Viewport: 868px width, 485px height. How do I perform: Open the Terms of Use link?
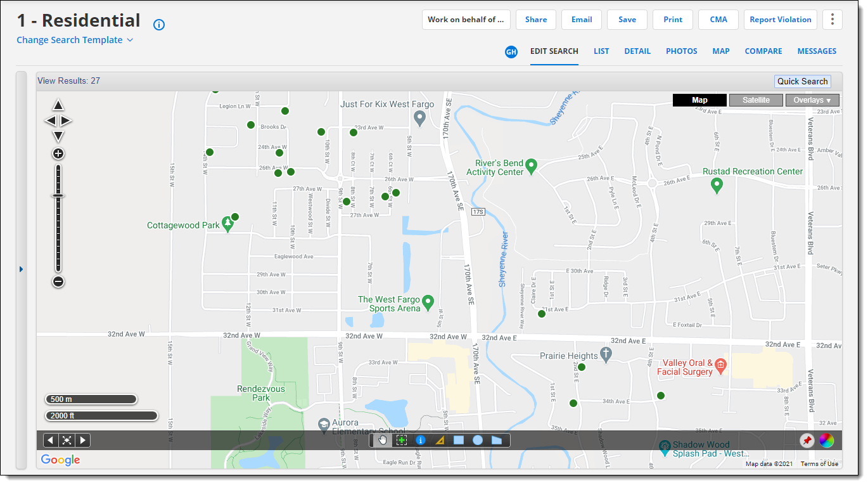tap(819, 464)
